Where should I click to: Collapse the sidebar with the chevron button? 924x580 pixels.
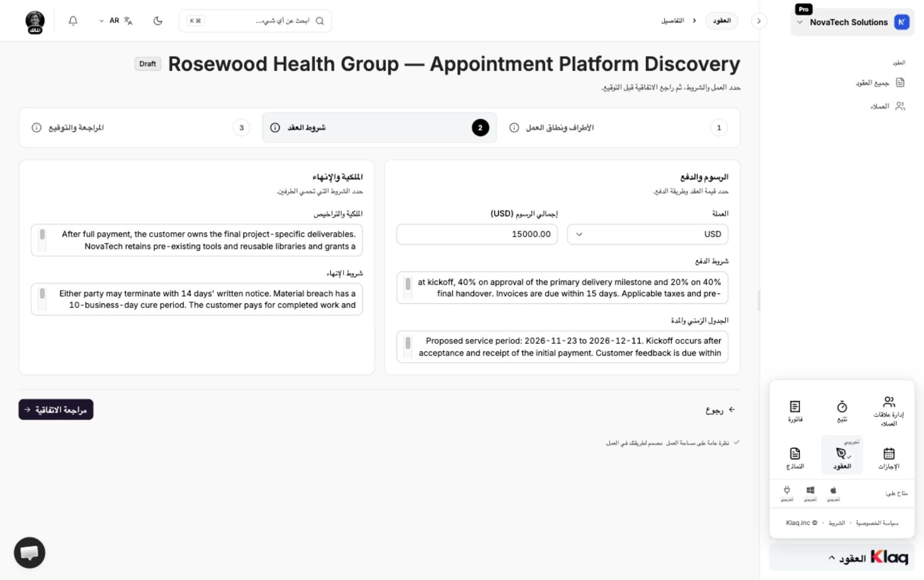coord(759,21)
